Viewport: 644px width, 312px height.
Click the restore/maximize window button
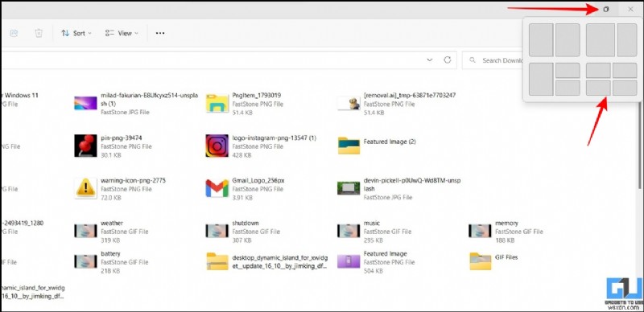(606, 9)
